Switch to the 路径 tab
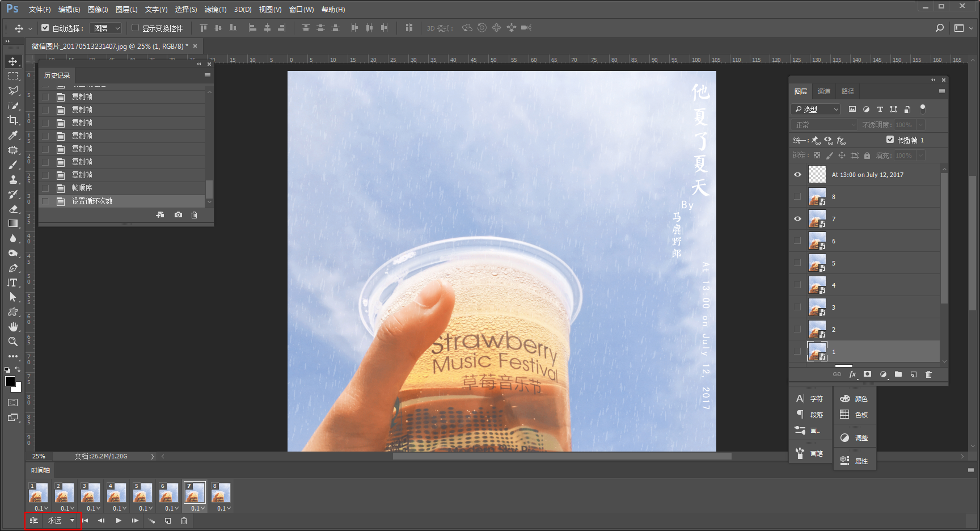The width and height of the screenshot is (980, 531). (848, 91)
